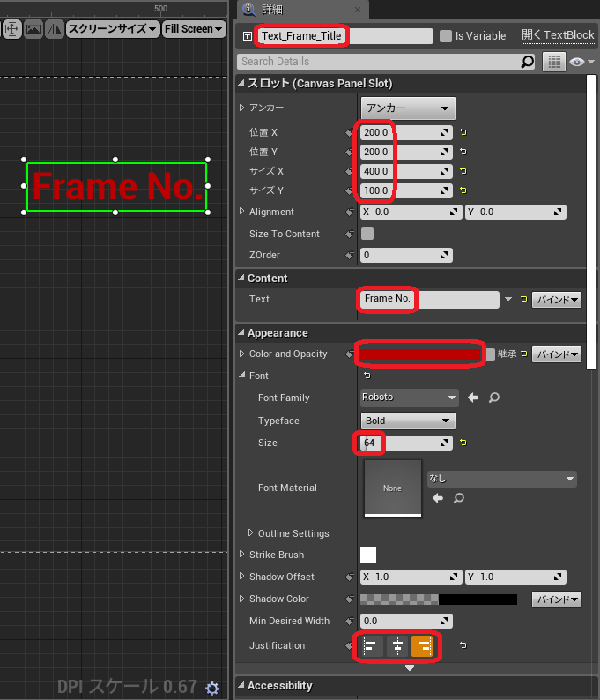This screenshot has width=600, height=700.
Task: Enable the Size To Content checkbox
Action: coord(367,234)
